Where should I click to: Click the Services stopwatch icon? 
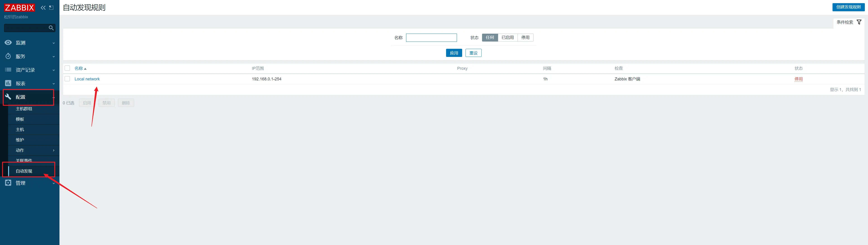pos(8,56)
